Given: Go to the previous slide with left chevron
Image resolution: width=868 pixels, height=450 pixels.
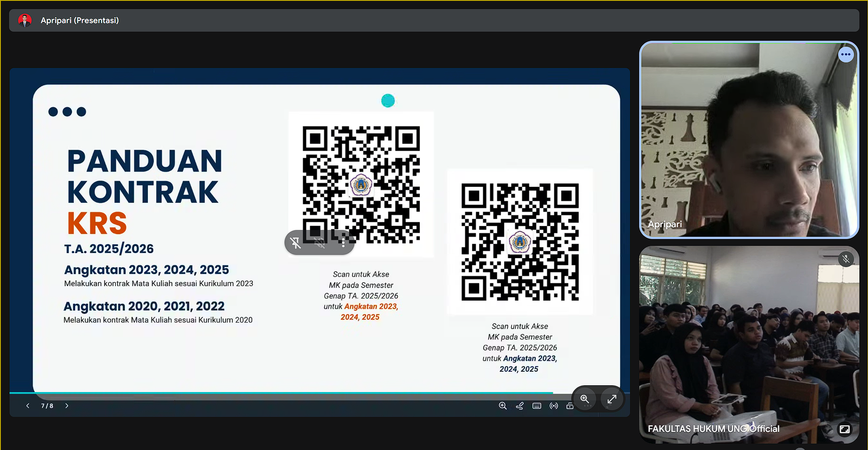Looking at the screenshot, I should [28, 406].
